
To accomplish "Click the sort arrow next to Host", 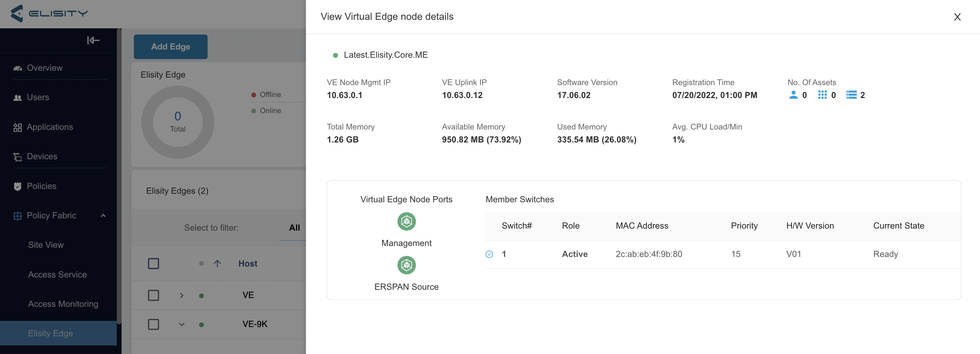I will 217,263.
